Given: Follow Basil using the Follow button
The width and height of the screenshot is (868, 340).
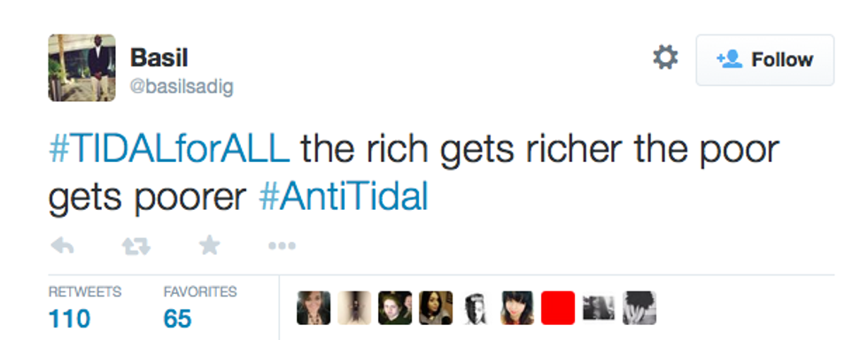Looking at the screenshot, I should click(765, 60).
